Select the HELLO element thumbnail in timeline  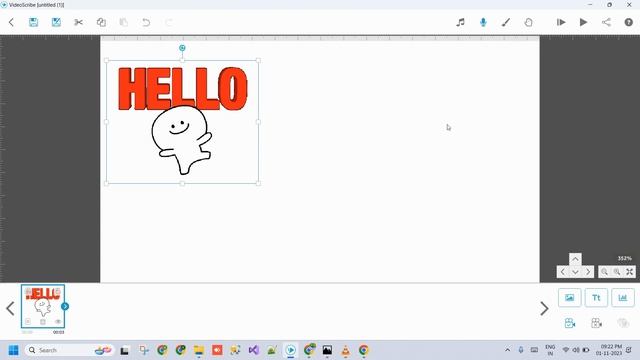coord(43,306)
